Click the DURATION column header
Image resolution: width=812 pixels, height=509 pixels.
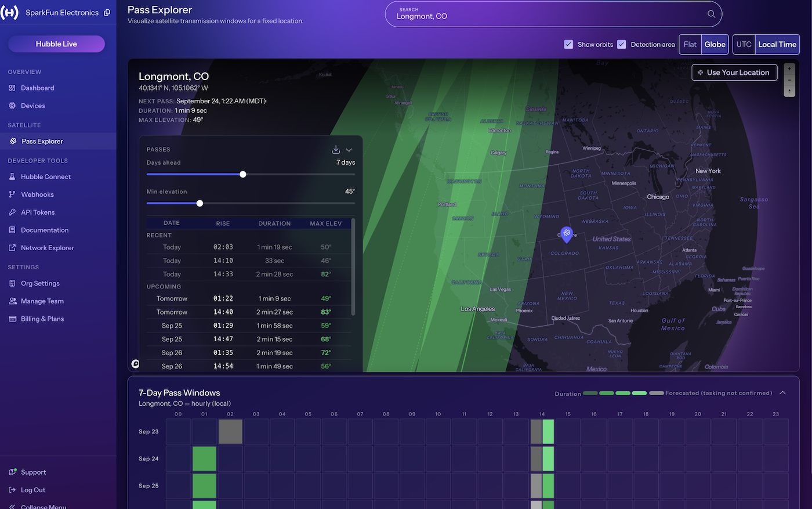coord(274,223)
